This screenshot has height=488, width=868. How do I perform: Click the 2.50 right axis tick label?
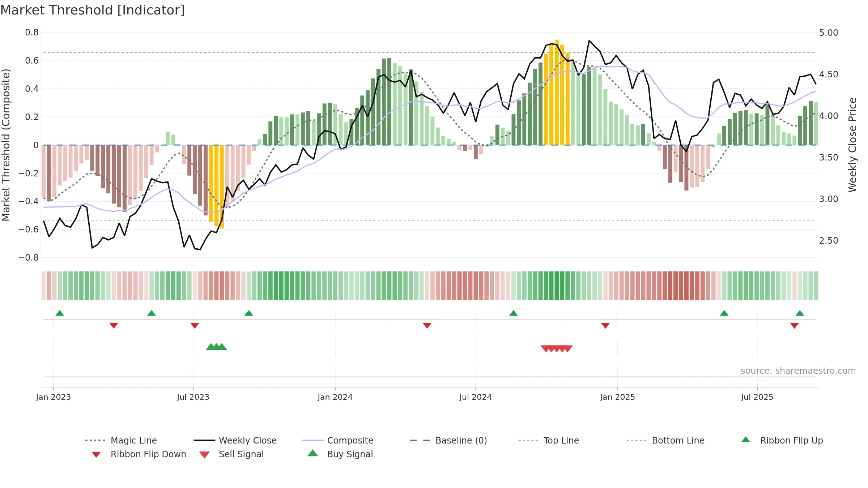pyautogui.click(x=829, y=241)
